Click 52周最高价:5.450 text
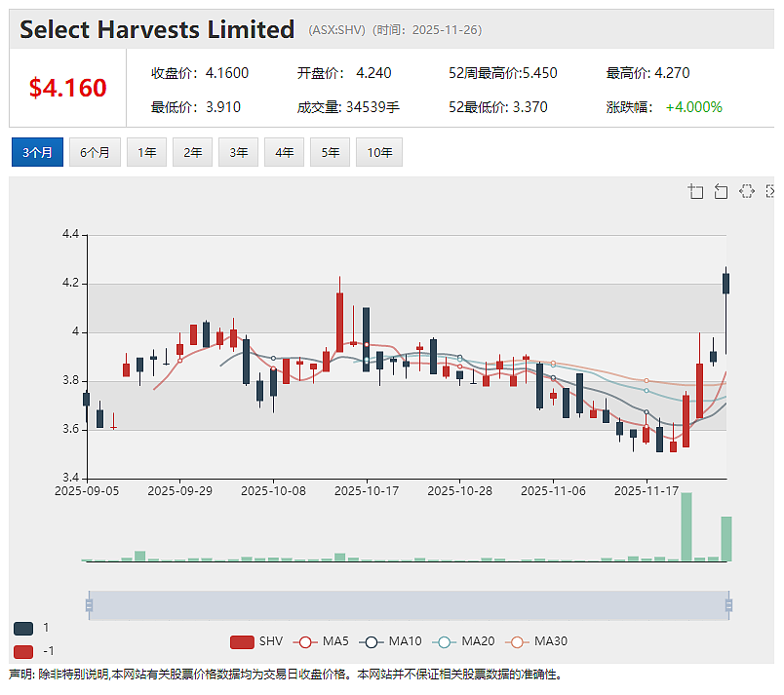 (x=503, y=73)
